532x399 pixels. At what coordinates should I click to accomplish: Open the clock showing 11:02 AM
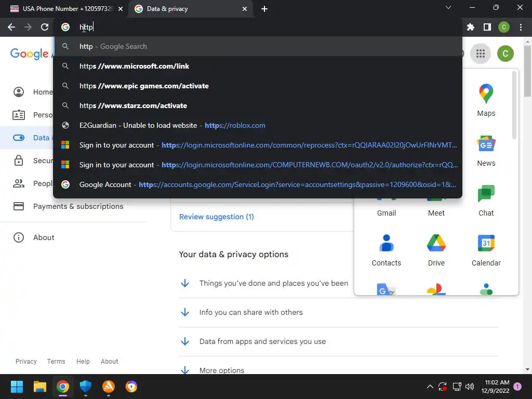tap(495, 387)
